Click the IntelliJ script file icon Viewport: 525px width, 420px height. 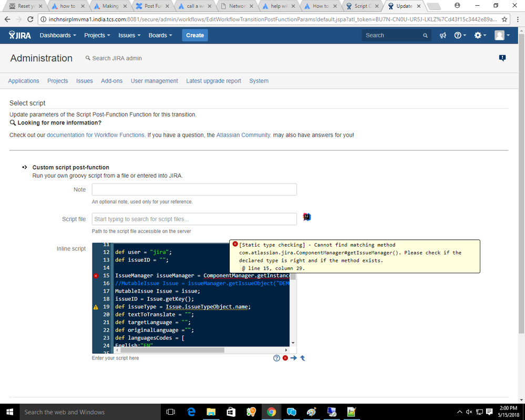click(x=307, y=217)
